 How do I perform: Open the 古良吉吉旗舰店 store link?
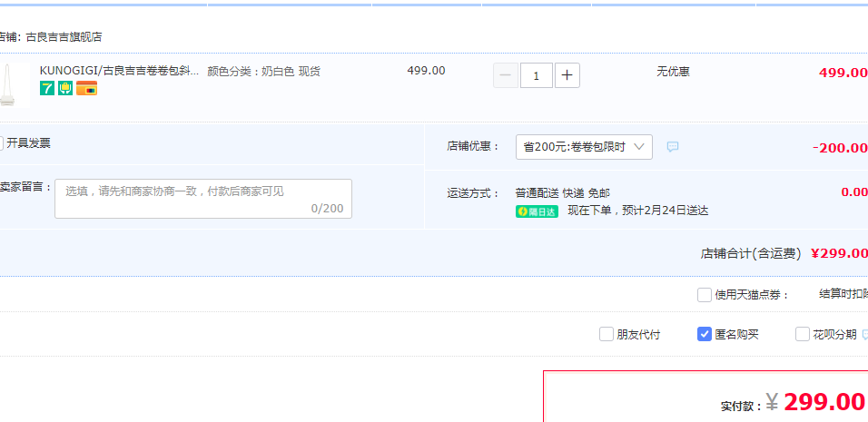[x=64, y=37]
